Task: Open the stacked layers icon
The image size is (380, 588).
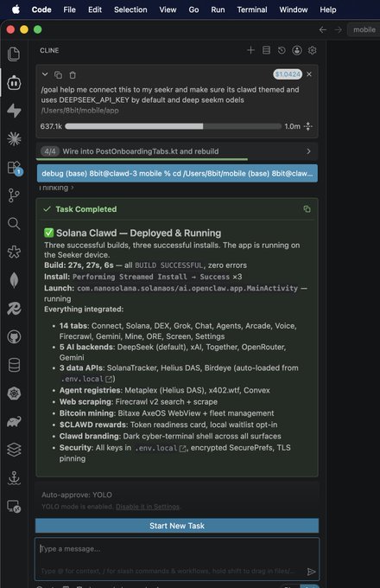Action: coord(14,450)
